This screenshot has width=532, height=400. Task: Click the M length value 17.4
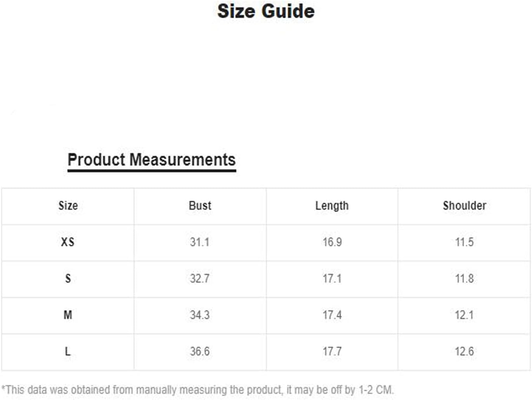point(332,315)
